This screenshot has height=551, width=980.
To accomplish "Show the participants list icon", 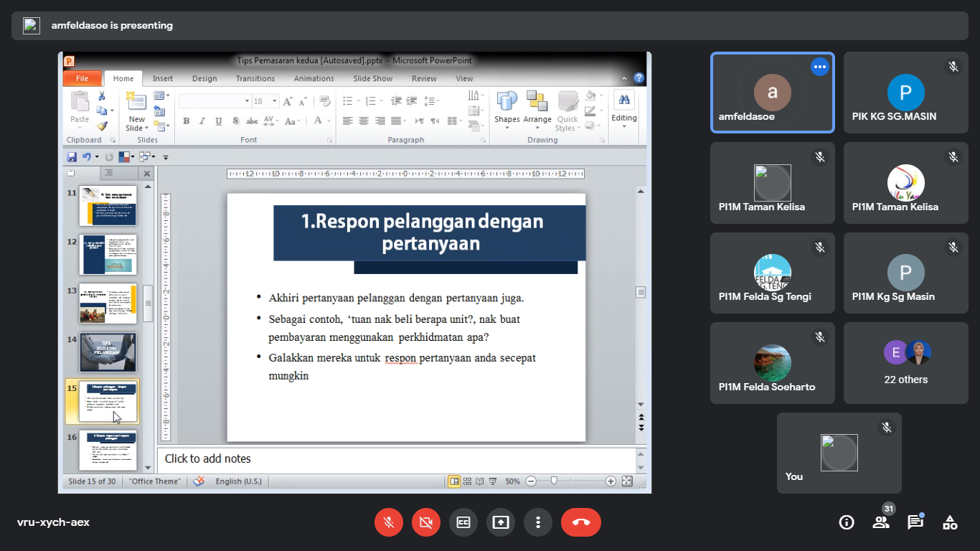I will [881, 522].
